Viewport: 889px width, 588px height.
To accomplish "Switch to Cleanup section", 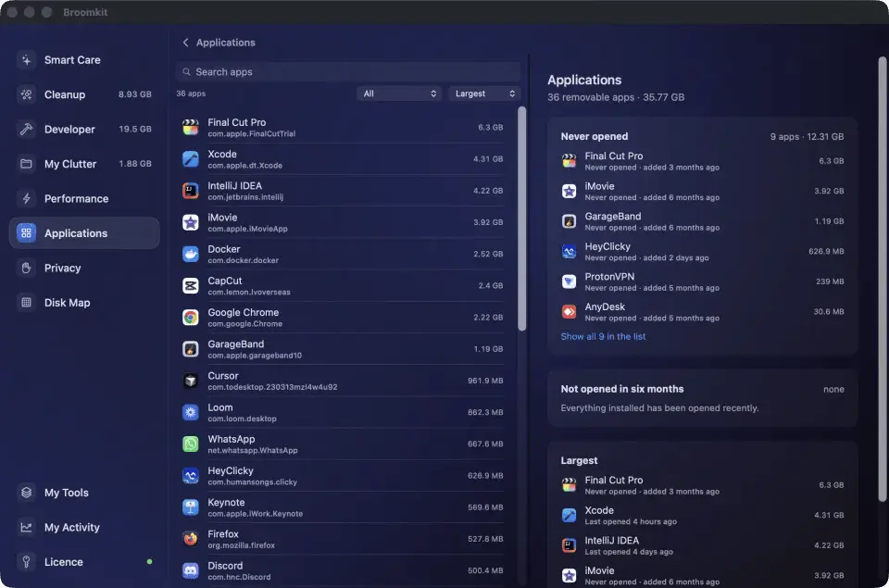I will pyautogui.click(x=84, y=94).
